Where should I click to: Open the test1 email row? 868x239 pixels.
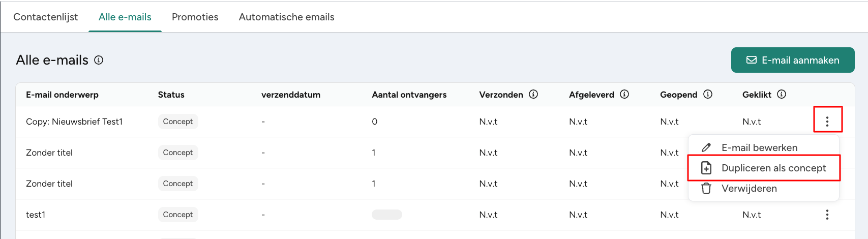[36, 215]
